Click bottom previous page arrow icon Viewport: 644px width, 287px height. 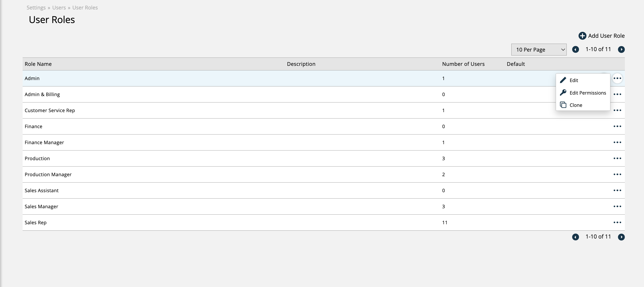(x=575, y=237)
